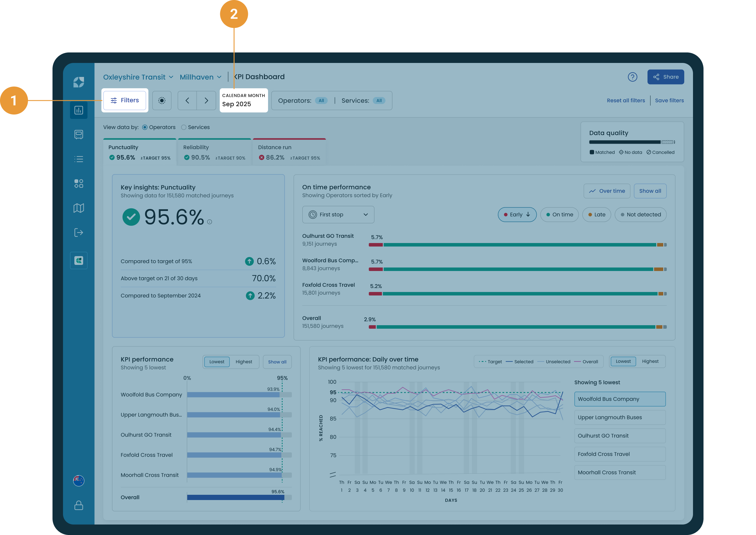Select the Operators radio button
This screenshot has height=535, width=756.
[159, 127]
